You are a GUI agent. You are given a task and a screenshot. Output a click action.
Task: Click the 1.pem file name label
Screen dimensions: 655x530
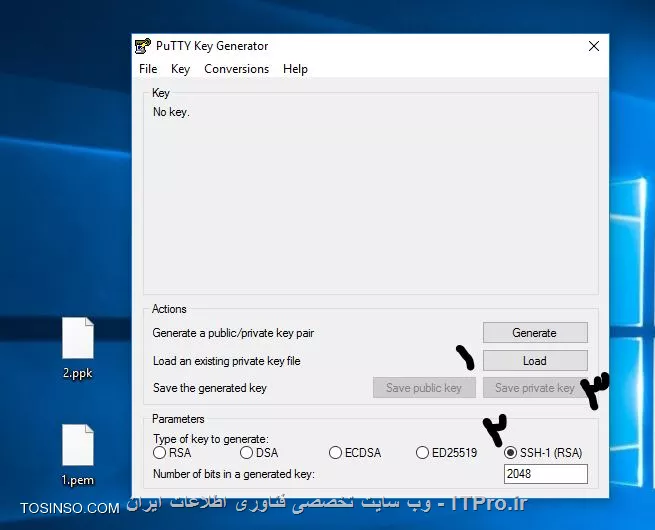click(78, 480)
